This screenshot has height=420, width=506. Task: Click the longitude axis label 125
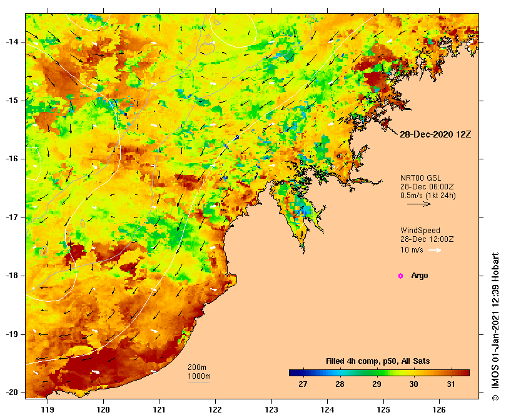[x=383, y=409]
